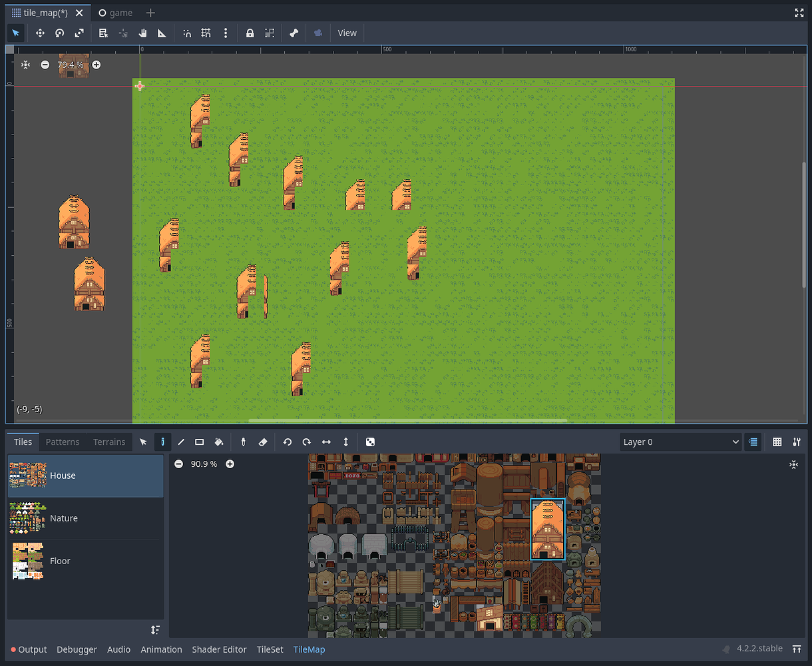Image resolution: width=812 pixels, height=666 pixels.
Task: Open the snapping options three-dot menu
Action: [x=226, y=33]
